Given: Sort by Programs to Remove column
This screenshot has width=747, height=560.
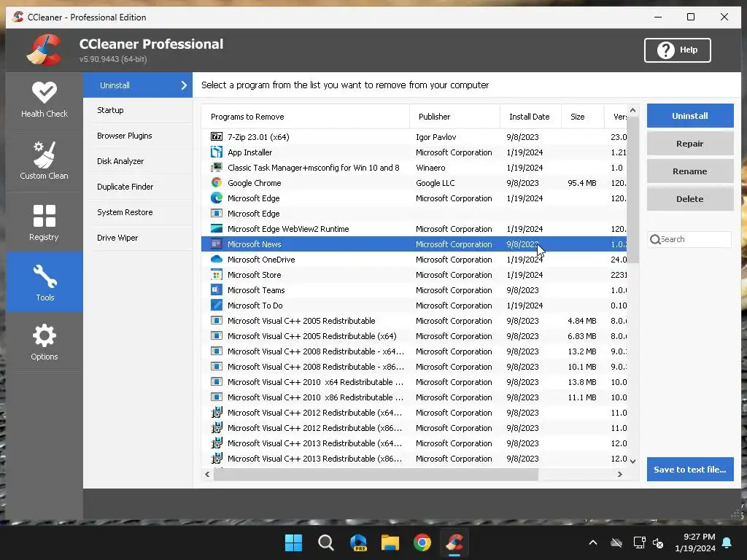Looking at the screenshot, I should tap(305, 117).
